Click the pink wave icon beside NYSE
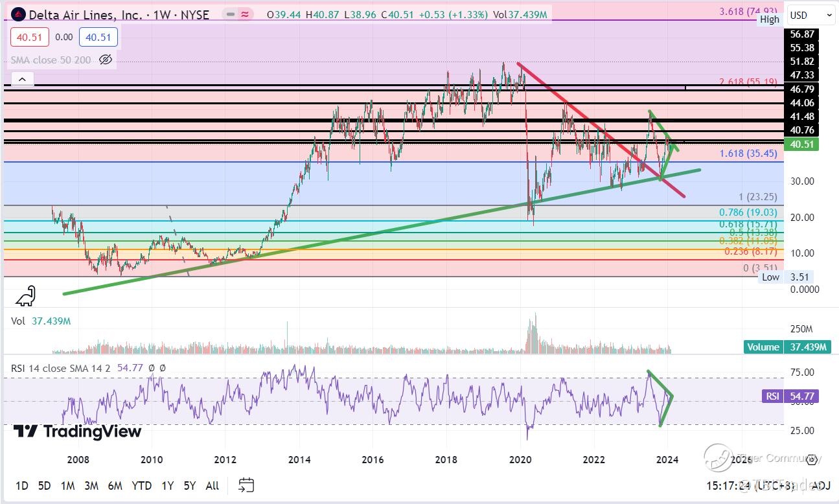This screenshot has width=839, height=504. click(x=245, y=14)
